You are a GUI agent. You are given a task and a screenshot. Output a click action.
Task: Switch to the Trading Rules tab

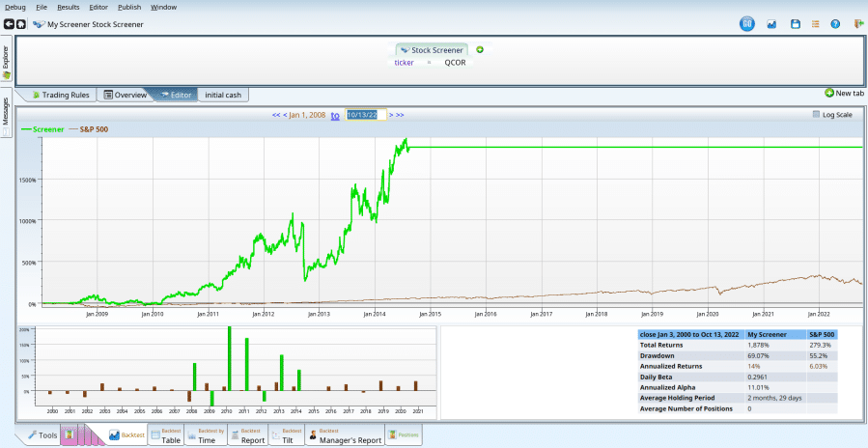coord(60,95)
